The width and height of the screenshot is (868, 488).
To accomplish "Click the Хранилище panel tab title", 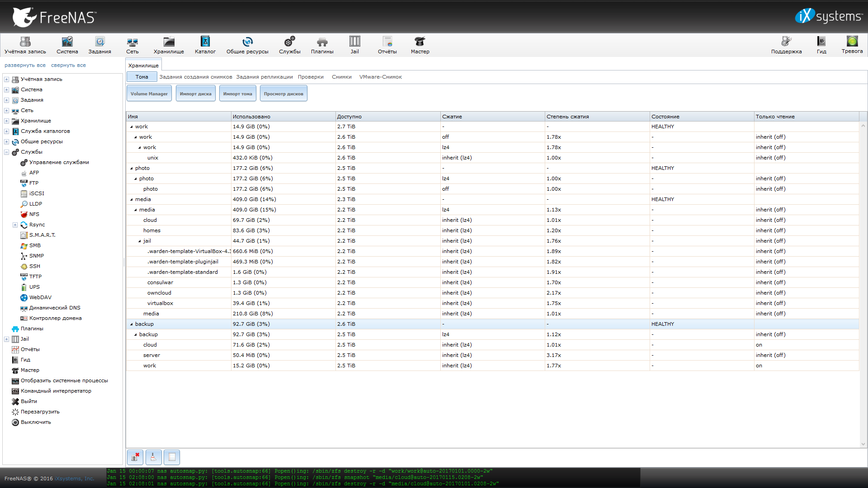I will pos(143,66).
